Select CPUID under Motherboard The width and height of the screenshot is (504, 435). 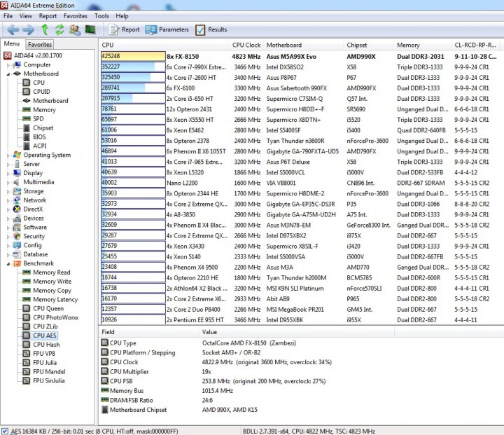[x=41, y=92]
